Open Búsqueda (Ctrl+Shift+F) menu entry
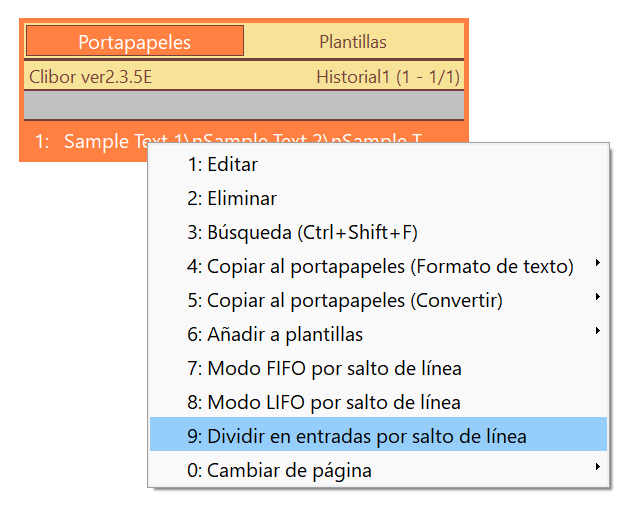The width and height of the screenshot is (632, 511). (378, 233)
